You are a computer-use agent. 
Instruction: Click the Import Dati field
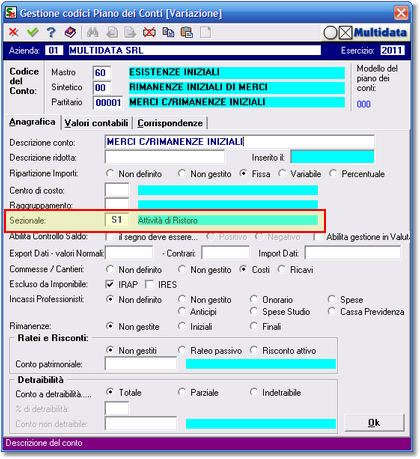353,253
